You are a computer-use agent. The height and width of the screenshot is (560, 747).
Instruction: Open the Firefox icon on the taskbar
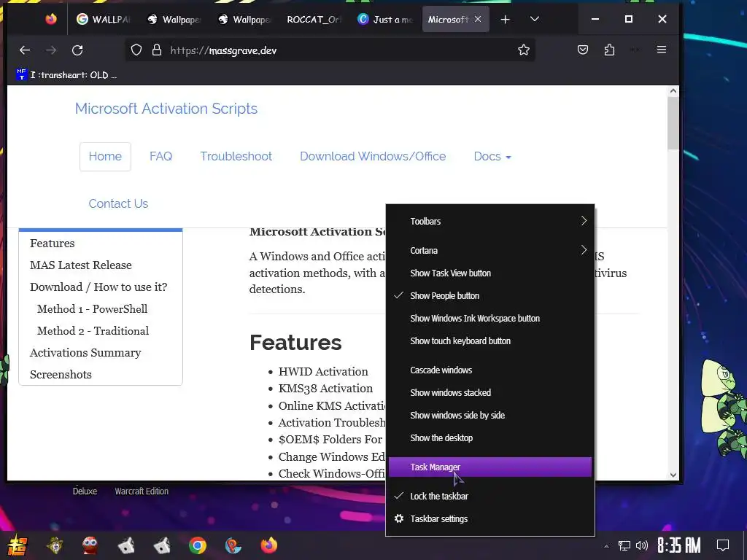coord(268,545)
